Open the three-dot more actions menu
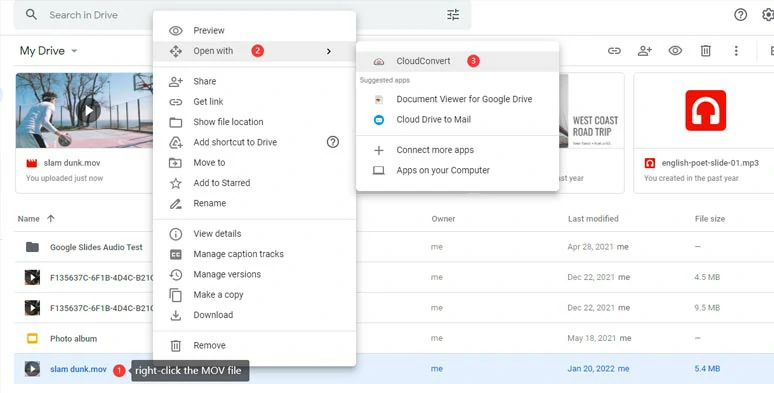774x393 pixels. point(736,50)
